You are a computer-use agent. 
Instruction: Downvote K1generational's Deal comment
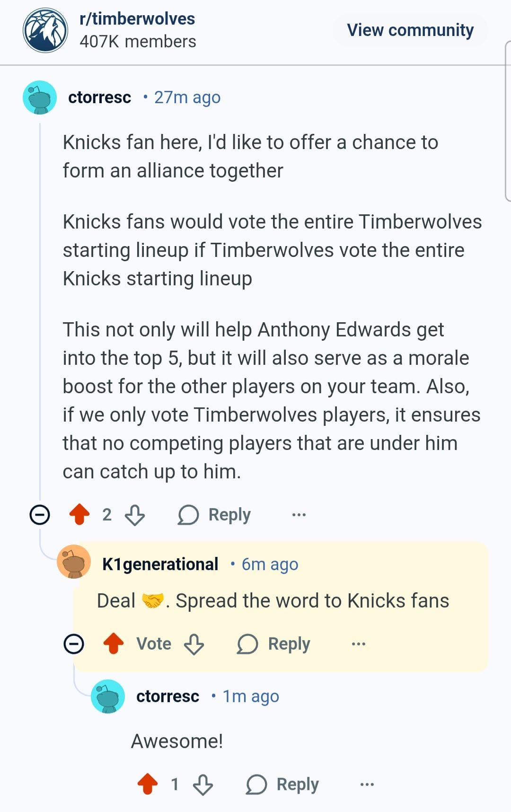click(194, 644)
